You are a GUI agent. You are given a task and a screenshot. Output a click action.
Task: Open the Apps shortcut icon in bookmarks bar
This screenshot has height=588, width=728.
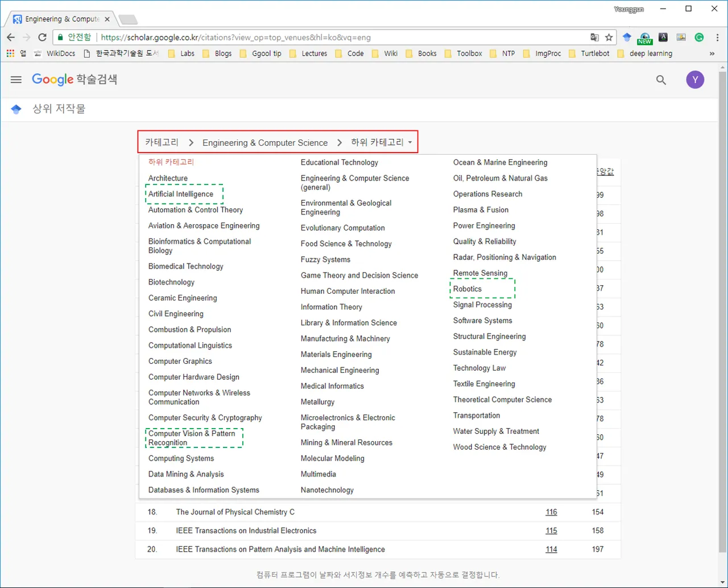10,54
